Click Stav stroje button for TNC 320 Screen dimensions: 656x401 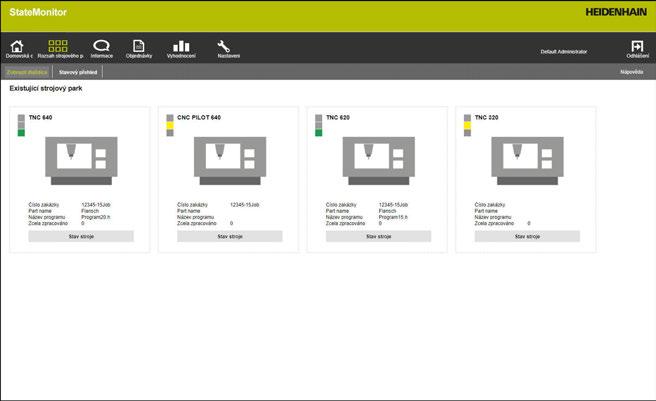[x=527, y=236]
